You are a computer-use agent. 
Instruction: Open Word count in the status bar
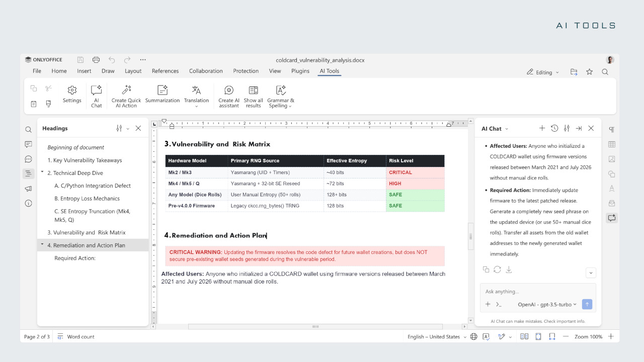pyautogui.click(x=75, y=337)
